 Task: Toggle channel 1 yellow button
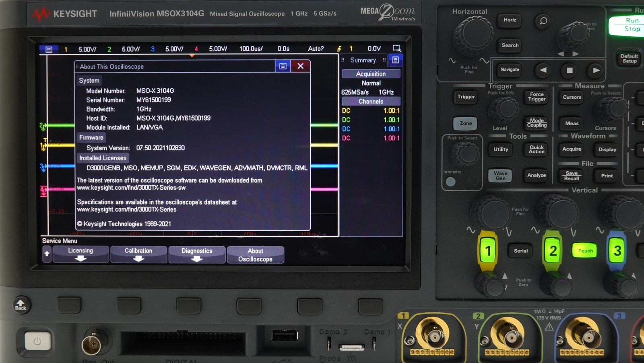(x=488, y=251)
